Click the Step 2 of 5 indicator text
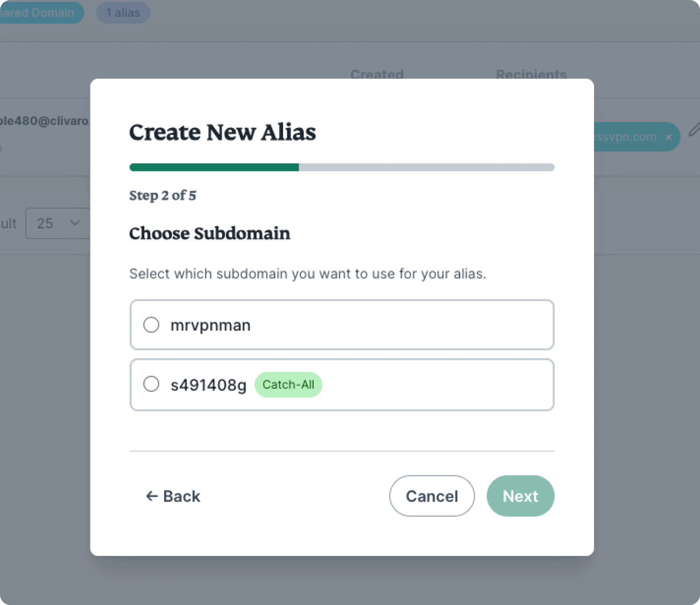700x605 pixels. click(162, 195)
